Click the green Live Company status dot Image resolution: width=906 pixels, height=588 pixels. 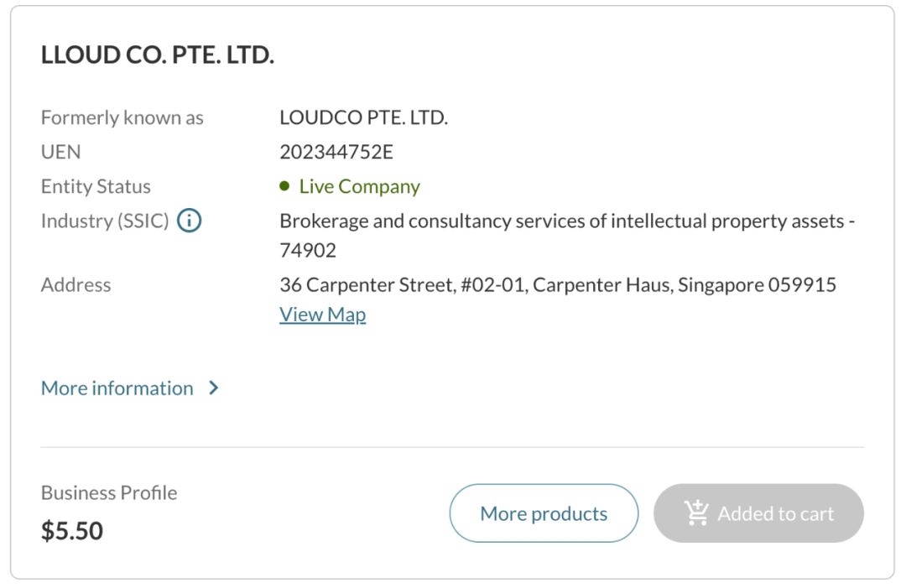click(x=284, y=186)
